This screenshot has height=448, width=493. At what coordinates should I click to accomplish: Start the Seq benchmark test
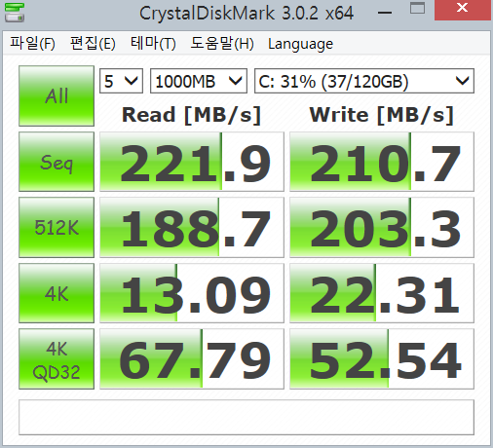tap(57, 162)
